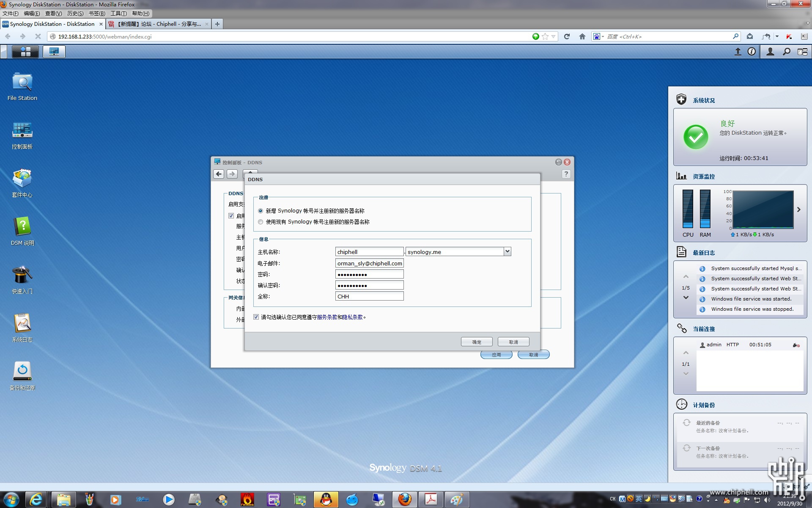Click the 最新日志 latest log document icon
The image size is (812, 508).
pyautogui.click(x=681, y=252)
